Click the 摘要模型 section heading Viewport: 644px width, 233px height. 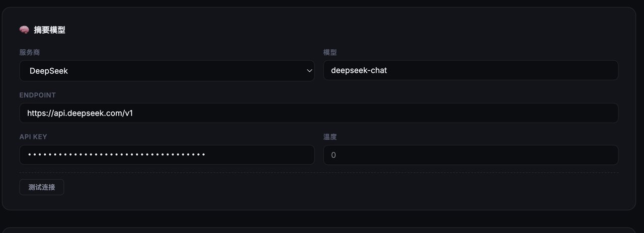[49, 30]
